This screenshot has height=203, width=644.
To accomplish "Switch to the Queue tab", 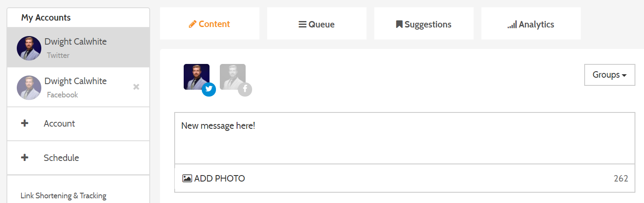I will (317, 24).
